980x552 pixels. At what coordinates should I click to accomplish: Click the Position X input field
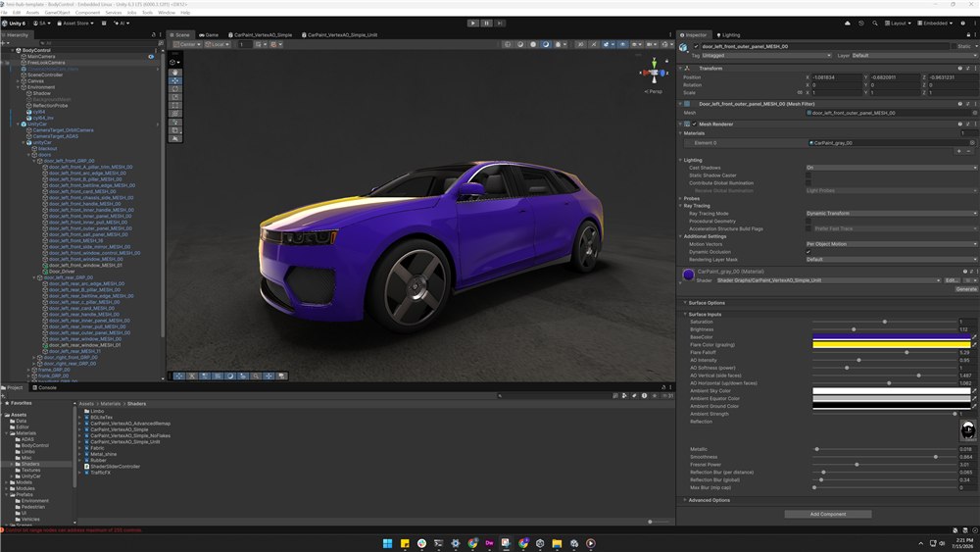tap(836, 77)
